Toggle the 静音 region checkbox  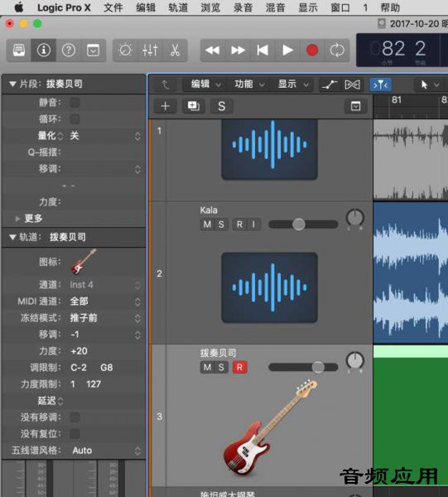coord(75,103)
